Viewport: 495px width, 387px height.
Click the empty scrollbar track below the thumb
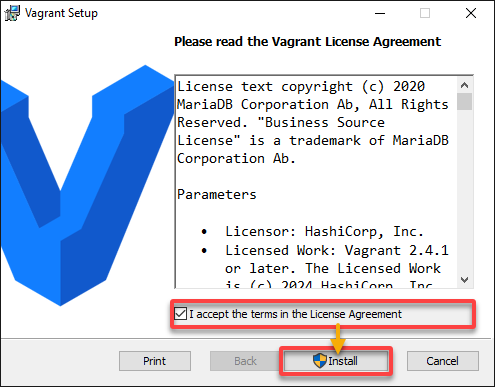[464, 191]
